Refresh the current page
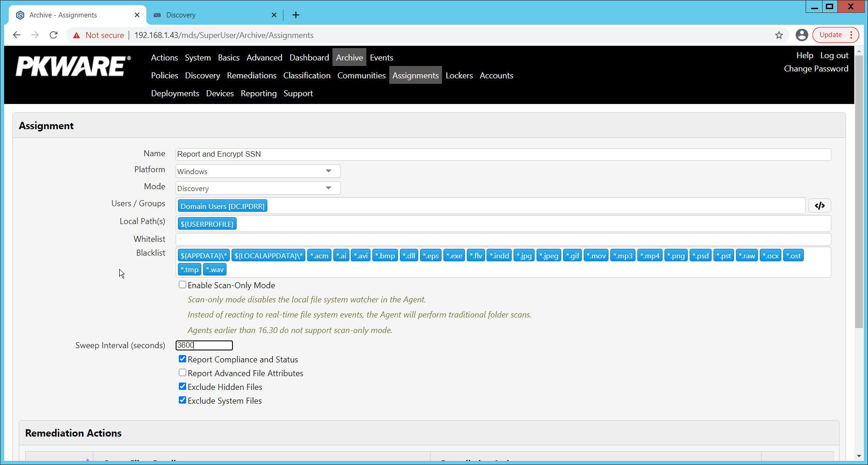Screen dimensions: 868x465 pos(53,35)
